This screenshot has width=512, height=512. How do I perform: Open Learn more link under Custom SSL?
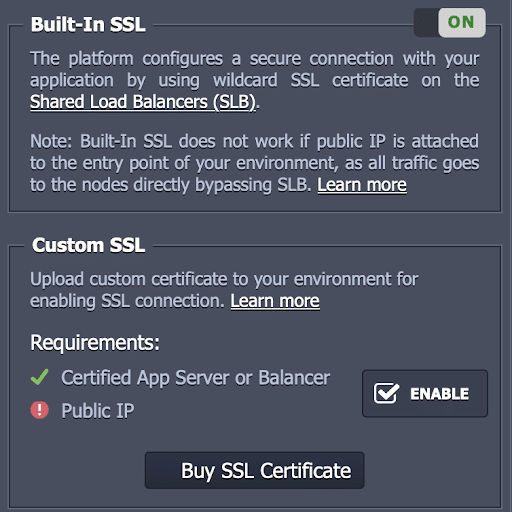pyautogui.click(x=275, y=301)
